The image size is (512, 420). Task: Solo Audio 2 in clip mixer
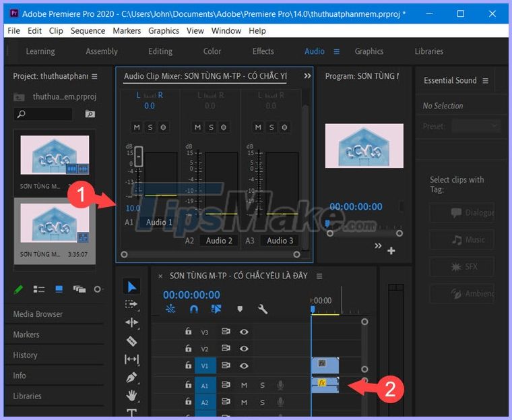[x=211, y=127]
